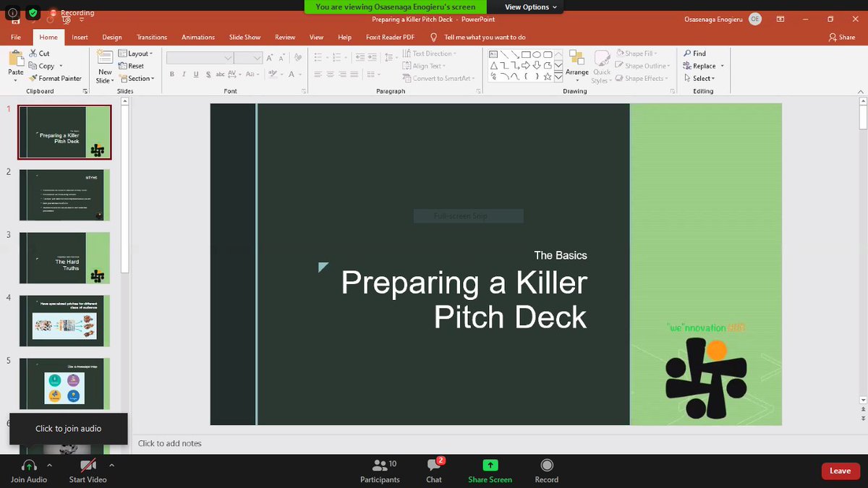Viewport: 868px width, 488px height.
Task: Open video options arrow beside Start Video
Action: 111,466
